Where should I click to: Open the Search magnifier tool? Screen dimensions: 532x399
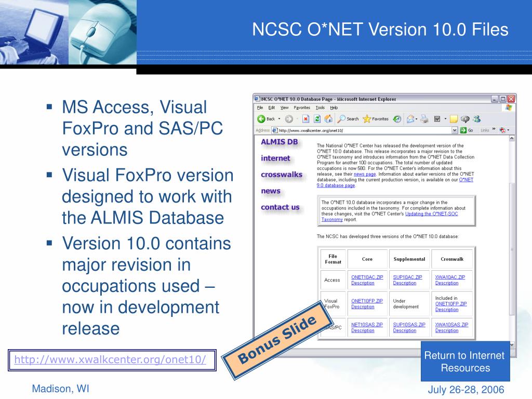348,119
